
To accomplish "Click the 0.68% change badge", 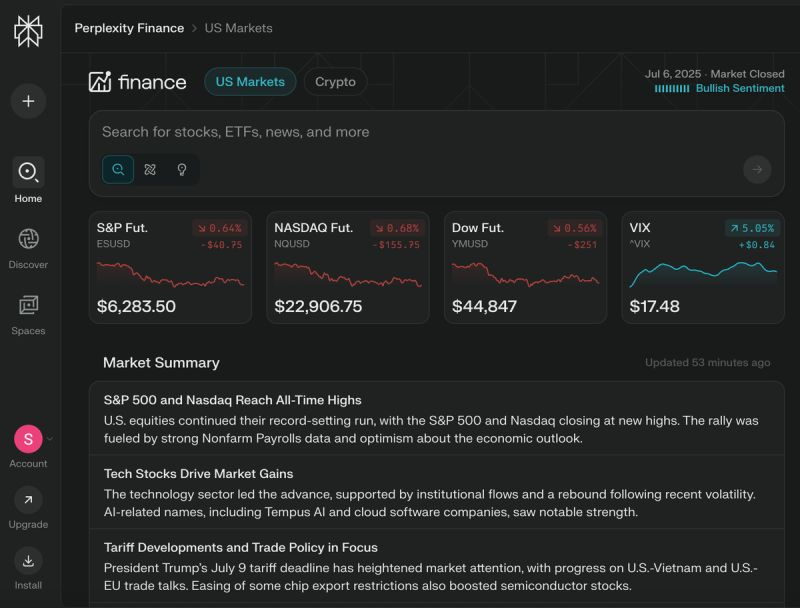I will pos(397,228).
